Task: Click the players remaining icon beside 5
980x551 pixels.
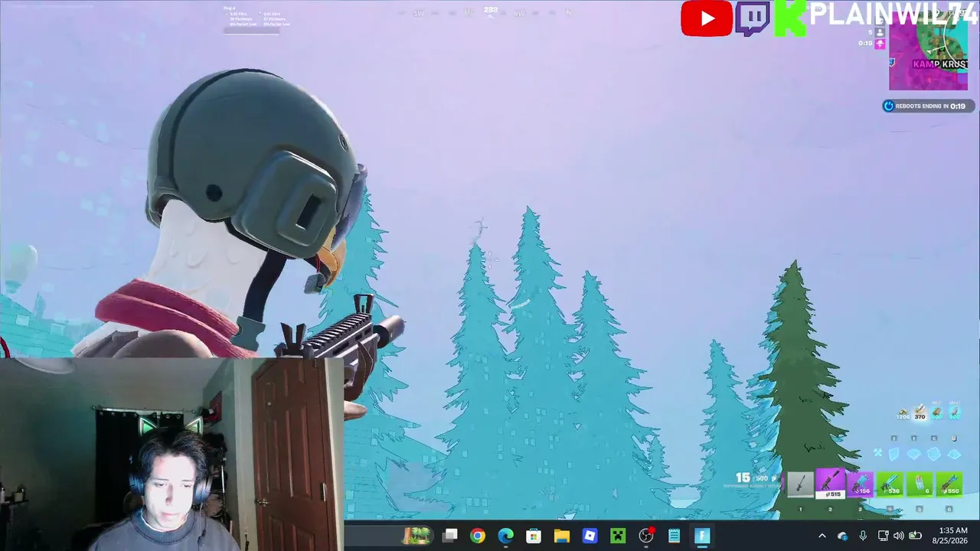Action: point(880,32)
